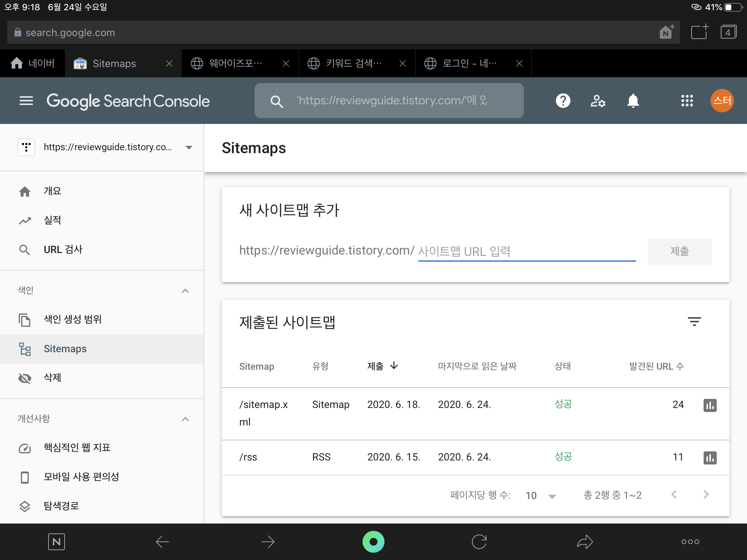Image resolution: width=747 pixels, height=560 pixels.
Task: Click the 유형 column header
Action: tap(320, 366)
